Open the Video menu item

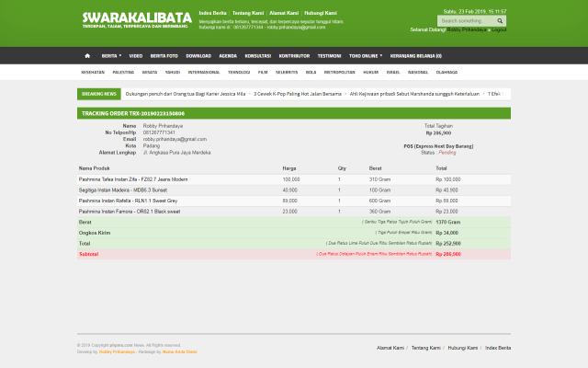tap(136, 56)
